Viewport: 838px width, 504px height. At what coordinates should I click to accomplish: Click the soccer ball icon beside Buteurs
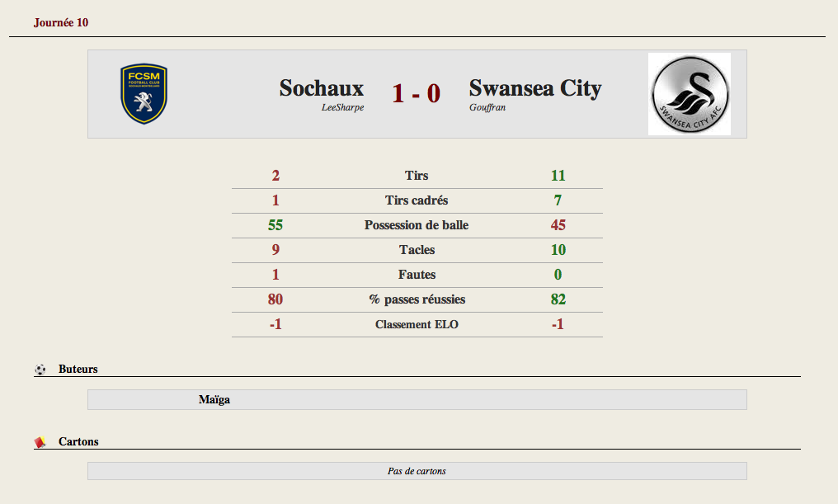40,370
